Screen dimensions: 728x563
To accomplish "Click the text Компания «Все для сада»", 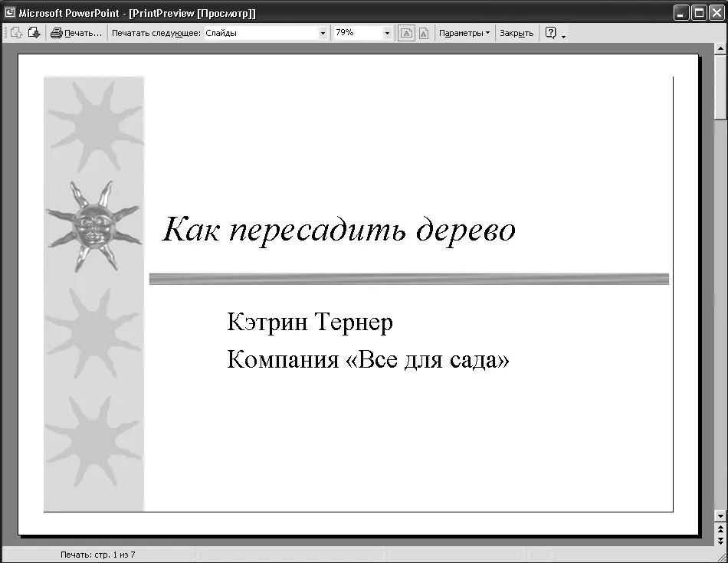I will point(368,359).
